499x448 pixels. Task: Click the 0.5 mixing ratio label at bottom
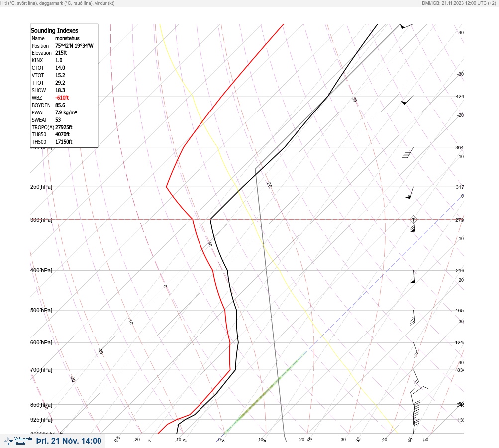[117, 439]
